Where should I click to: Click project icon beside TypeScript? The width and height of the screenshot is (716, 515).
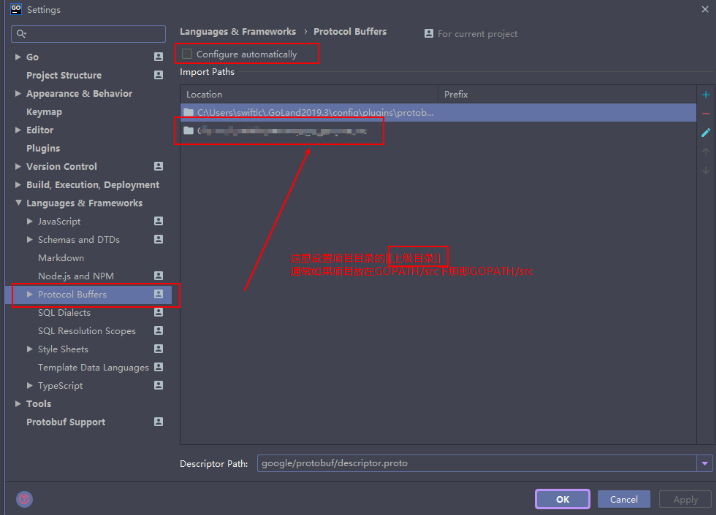tap(158, 385)
